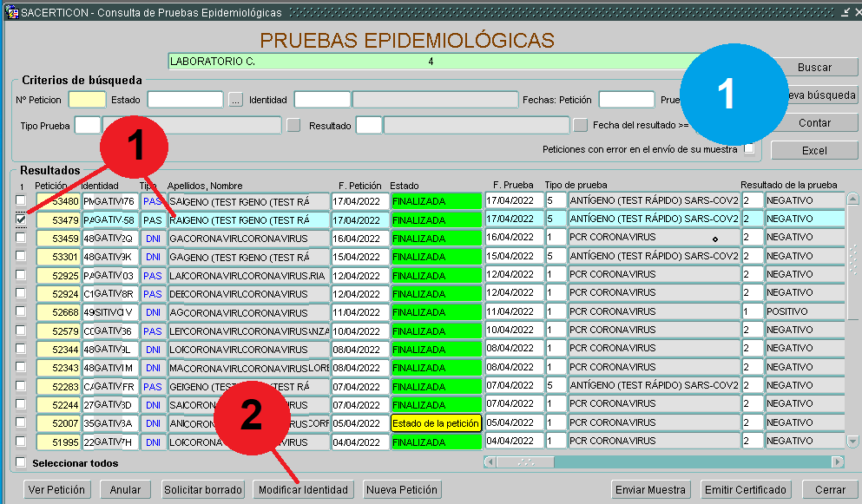Click the Emitir Certificado button
This screenshot has height=504, width=862.
(x=746, y=490)
